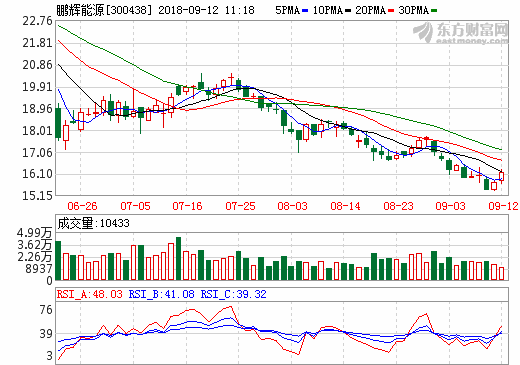Click the 8937 volume axis label

39,269
